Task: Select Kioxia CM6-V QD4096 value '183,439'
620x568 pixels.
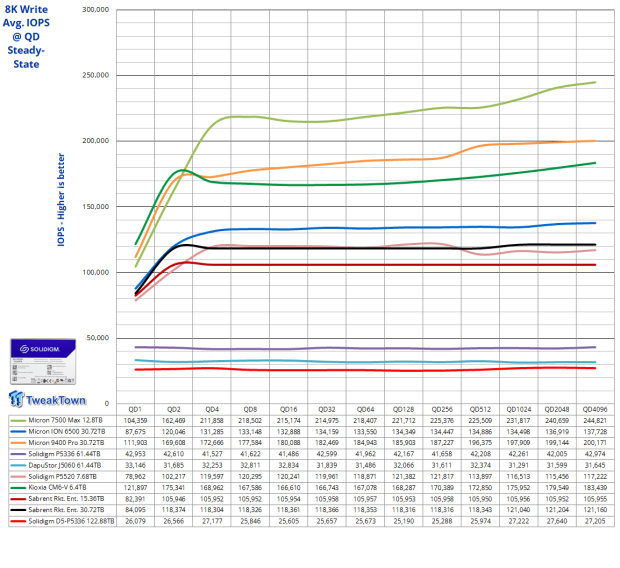Action: (x=595, y=487)
